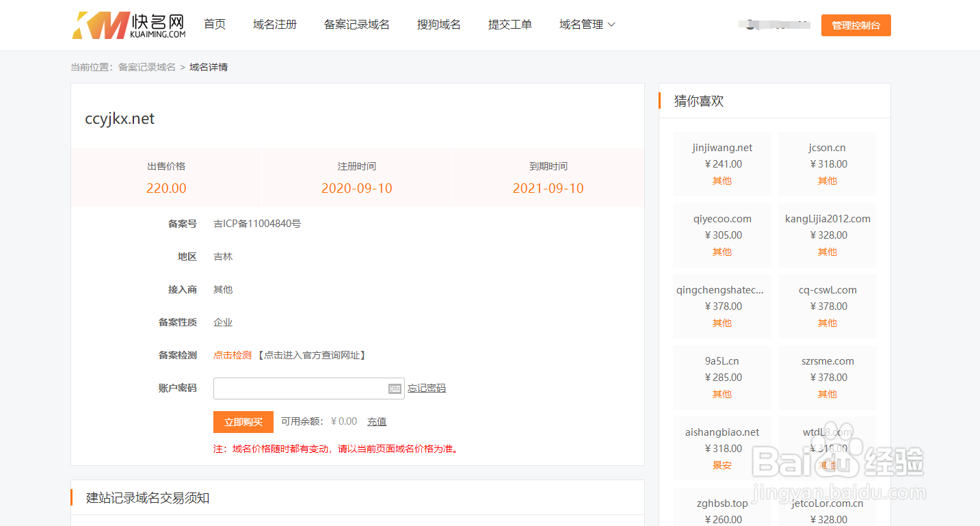Click the keyboard icon in the password field
Screen dimensions: 980x526
tap(395, 388)
